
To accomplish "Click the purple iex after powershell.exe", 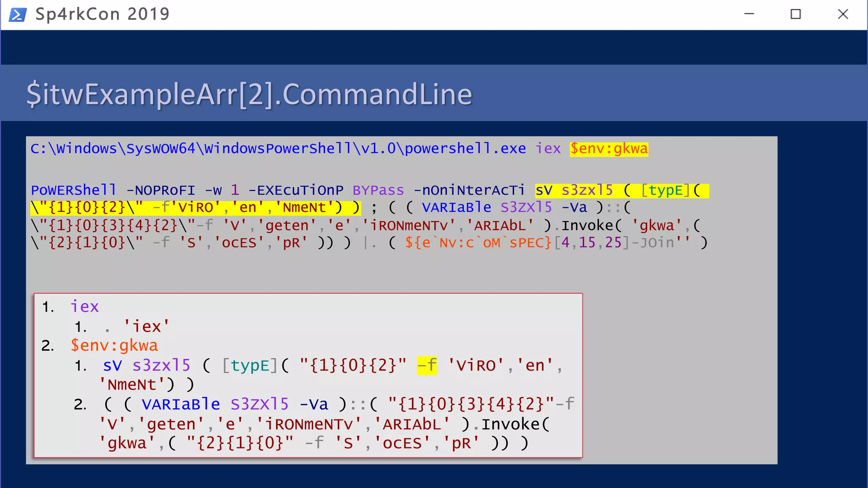I will (548, 149).
